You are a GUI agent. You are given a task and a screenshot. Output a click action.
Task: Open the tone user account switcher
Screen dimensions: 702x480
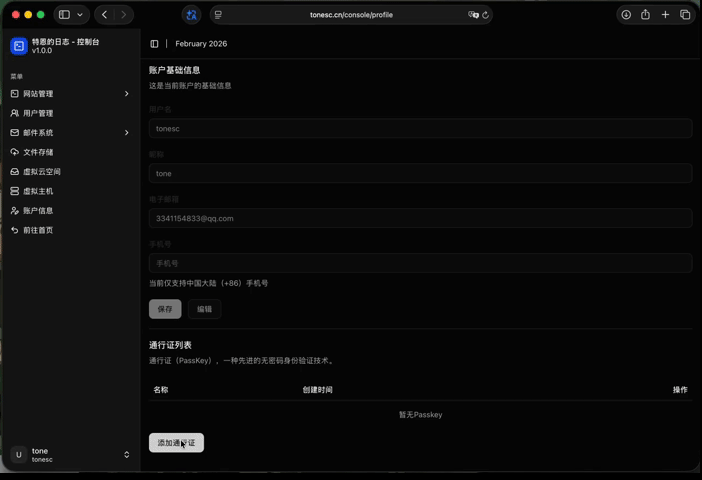coord(70,455)
